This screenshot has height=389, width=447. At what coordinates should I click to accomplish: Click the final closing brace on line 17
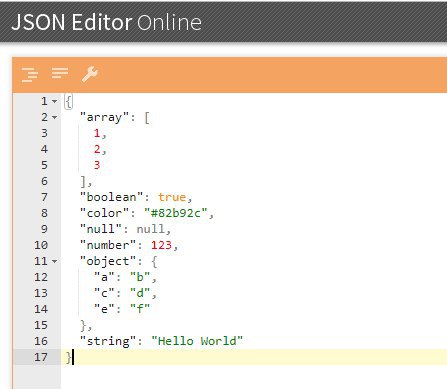tap(69, 358)
